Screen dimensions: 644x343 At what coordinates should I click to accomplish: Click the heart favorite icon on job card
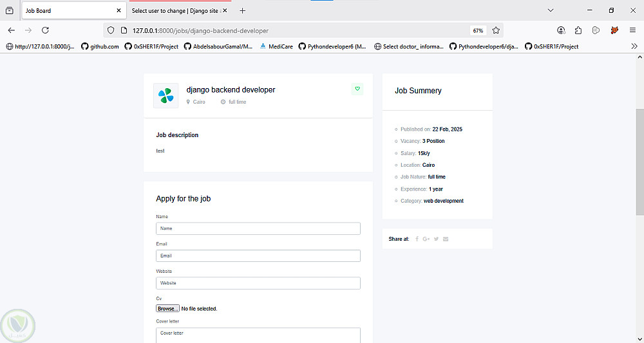[x=357, y=89]
